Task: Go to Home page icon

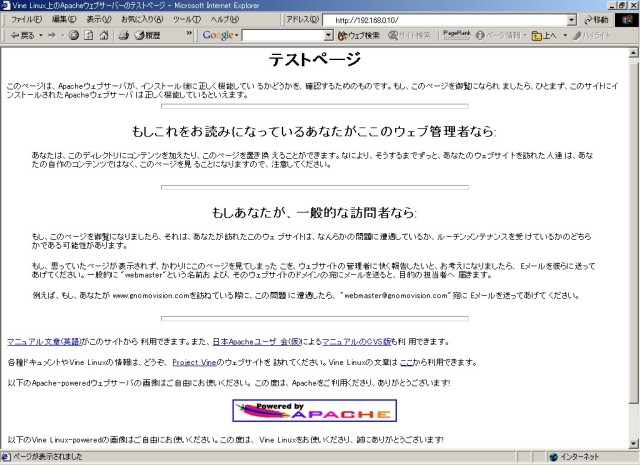Action: coord(103,35)
